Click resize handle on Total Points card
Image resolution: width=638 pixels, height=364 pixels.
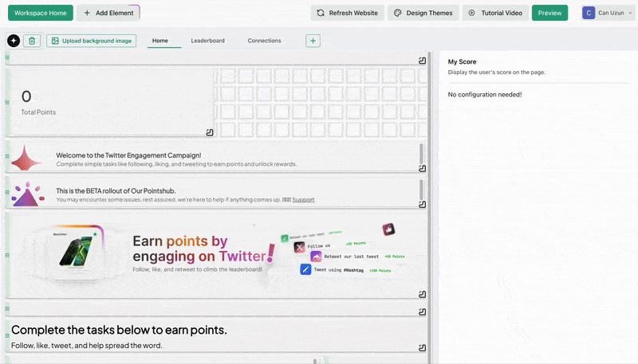pyautogui.click(x=210, y=132)
